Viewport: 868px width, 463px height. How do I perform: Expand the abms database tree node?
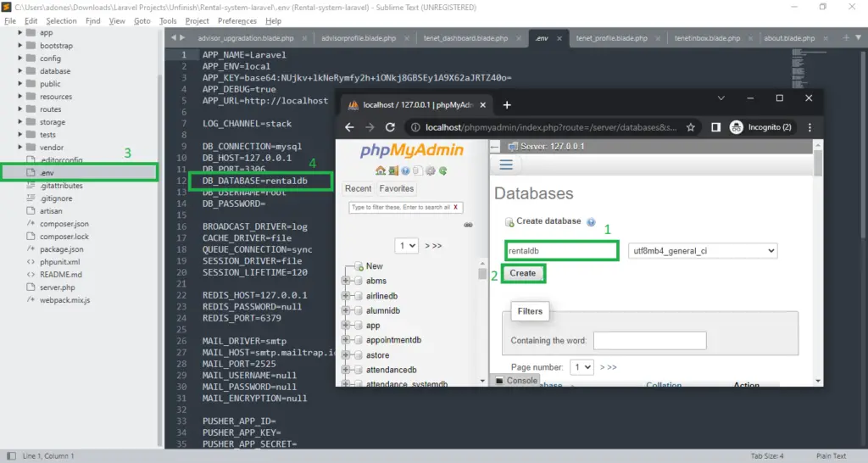346,282
